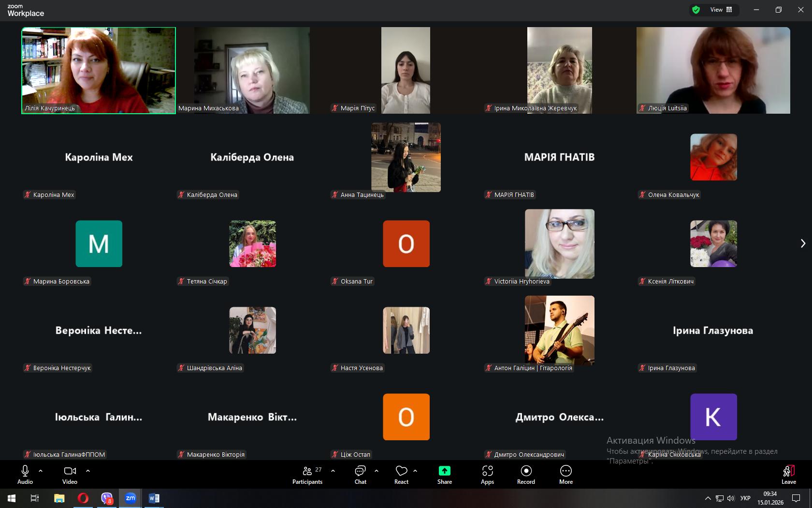812x508 pixels.
Task: Click the encryption shield icon
Action: click(x=696, y=10)
